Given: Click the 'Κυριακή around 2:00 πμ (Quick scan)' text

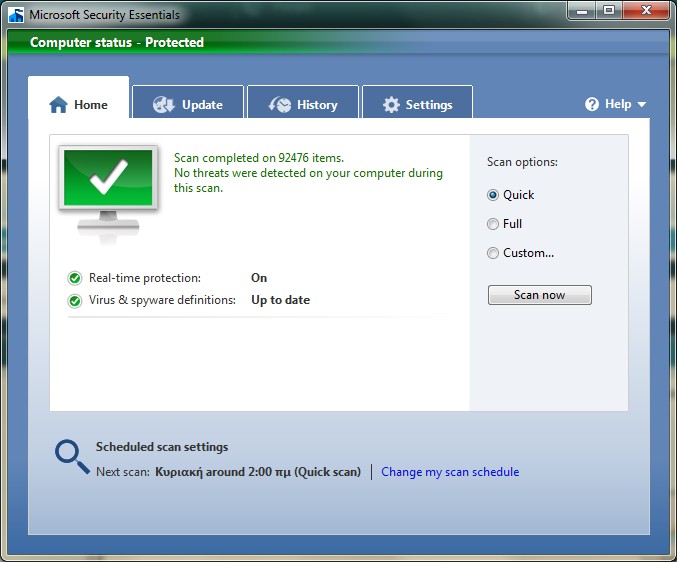Looking at the screenshot, I should tap(258, 472).
